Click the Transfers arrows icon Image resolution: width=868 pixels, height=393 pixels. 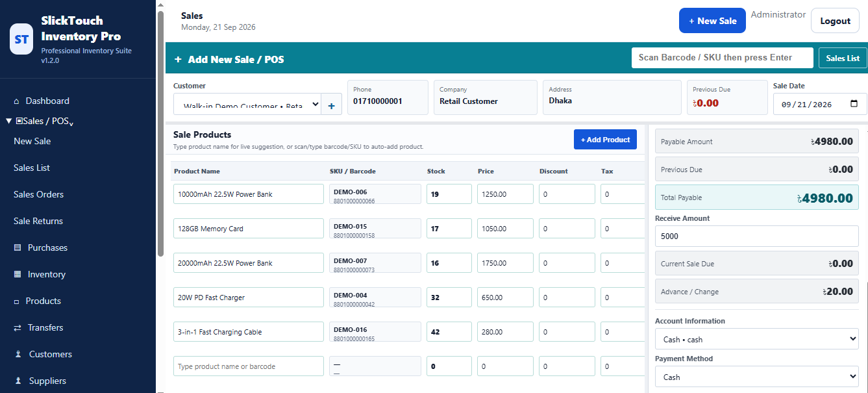(18, 328)
